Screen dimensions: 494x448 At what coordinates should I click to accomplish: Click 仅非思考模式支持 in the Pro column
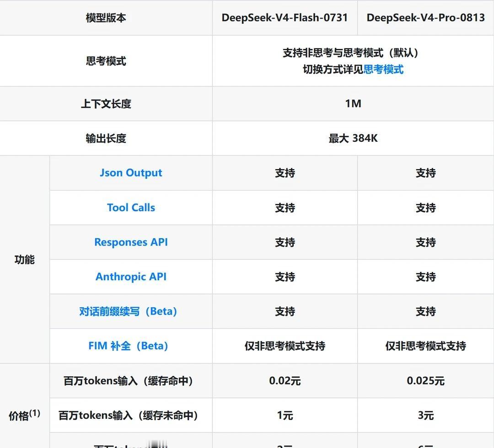pyautogui.click(x=426, y=346)
